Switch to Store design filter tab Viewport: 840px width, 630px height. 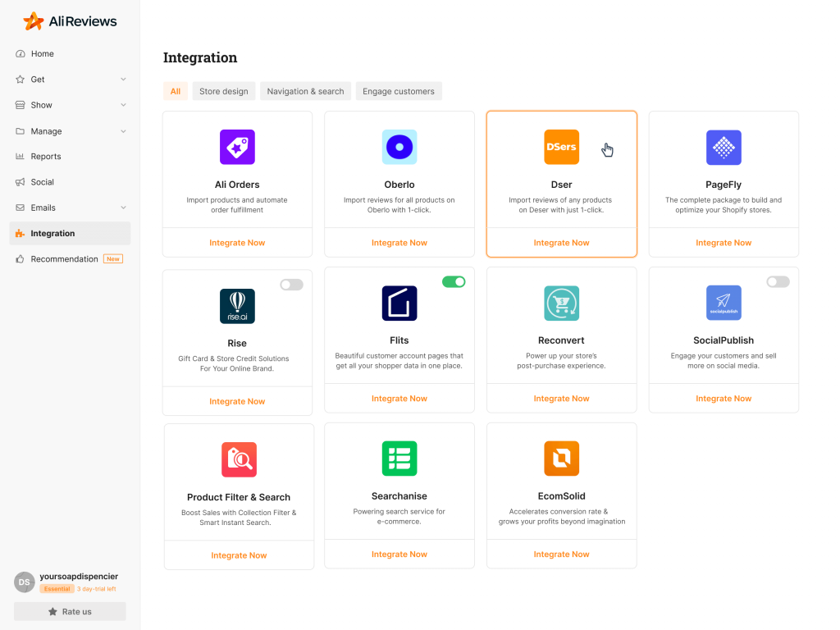click(x=224, y=91)
